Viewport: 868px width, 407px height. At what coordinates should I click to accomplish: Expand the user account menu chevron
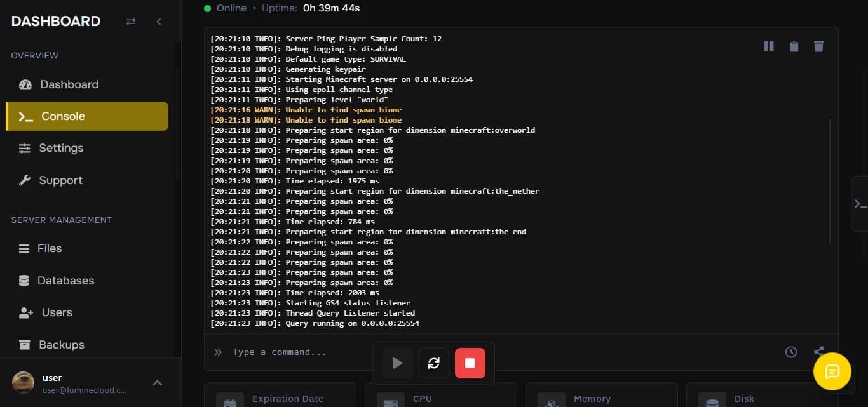[x=158, y=383]
